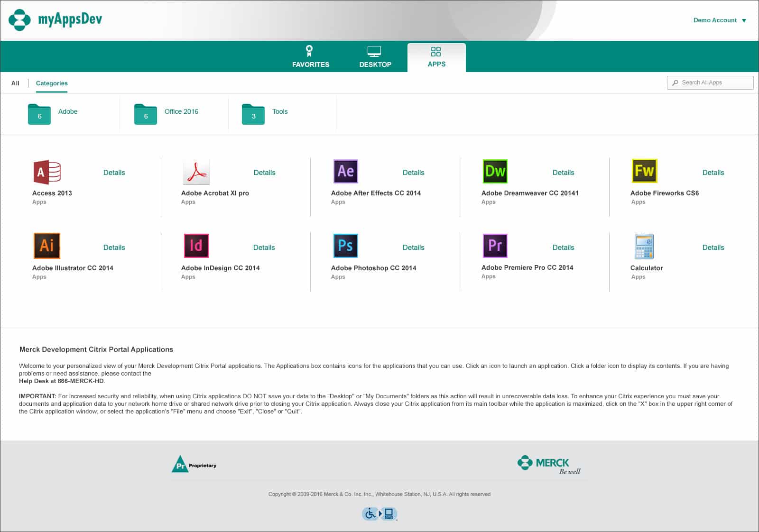Click the accessibility wheelchair computer icon

click(x=379, y=514)
